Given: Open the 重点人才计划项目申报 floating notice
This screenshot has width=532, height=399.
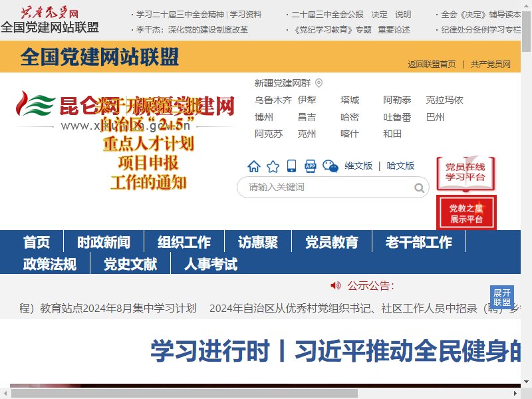Looking at the screenshot, I should [x=148, y=144].
